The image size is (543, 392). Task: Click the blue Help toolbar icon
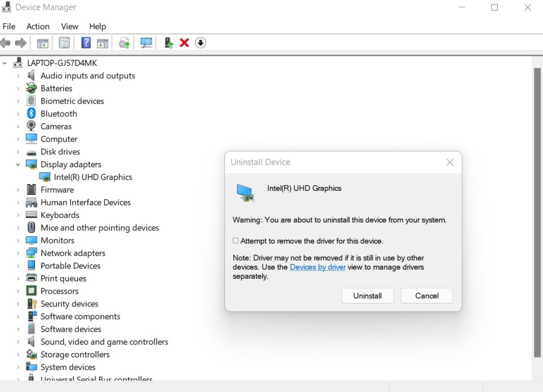[86, 43]
